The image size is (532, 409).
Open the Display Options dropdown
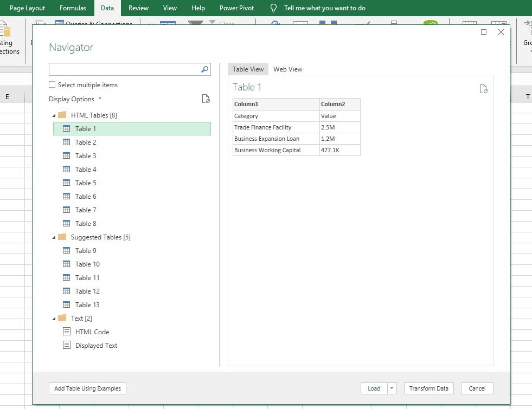(75, 99)
